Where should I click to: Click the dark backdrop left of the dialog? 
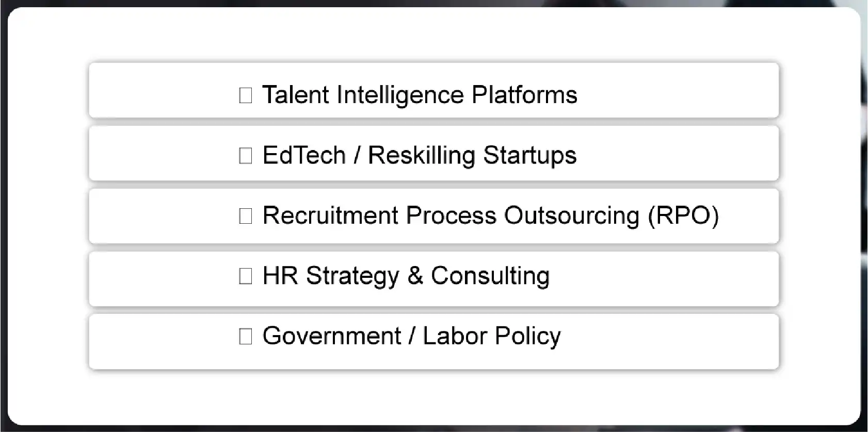[3, 217]
